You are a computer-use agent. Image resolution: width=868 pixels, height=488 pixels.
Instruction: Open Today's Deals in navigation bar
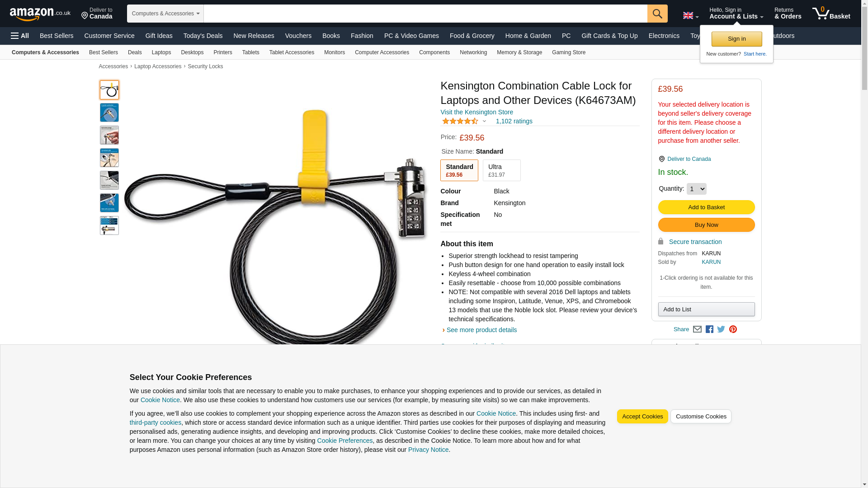203,36
